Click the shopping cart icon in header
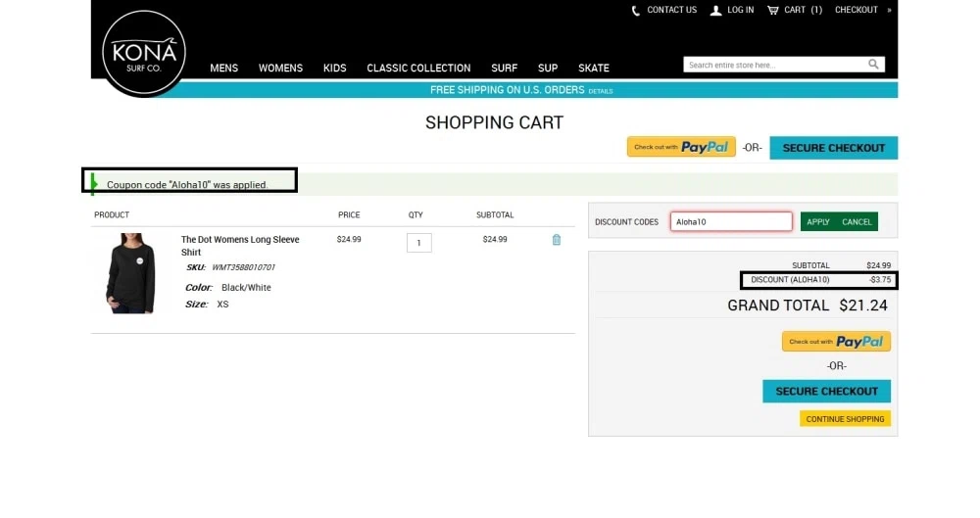Screen dimensions: 980x518 pyautogui.click(x=773, y=10)
